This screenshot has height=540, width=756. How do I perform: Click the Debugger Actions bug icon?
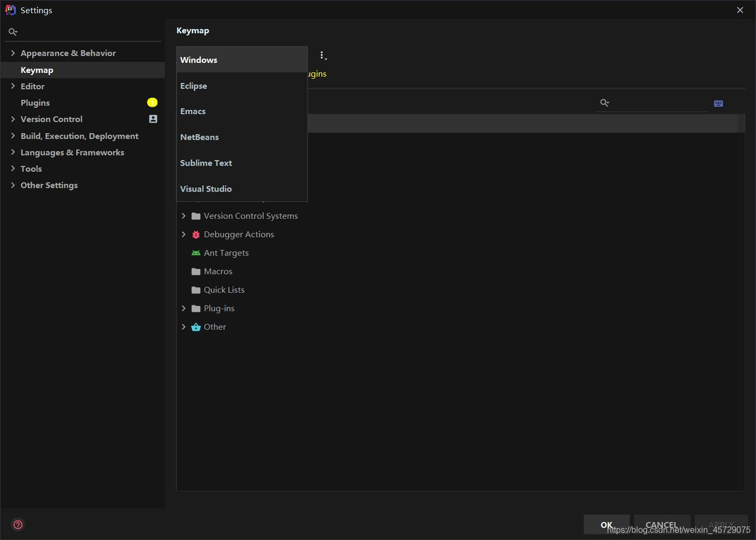(196, 235)
